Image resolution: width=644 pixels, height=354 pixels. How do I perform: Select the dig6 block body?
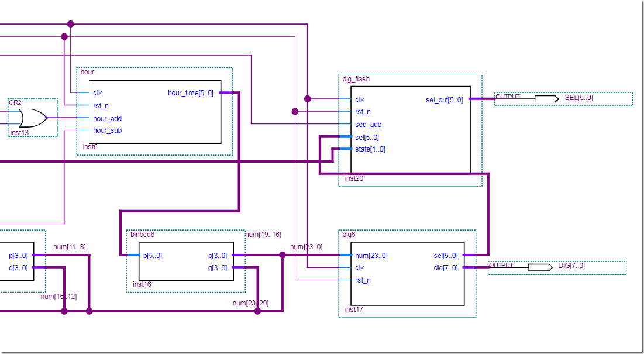tap(408, 274)
